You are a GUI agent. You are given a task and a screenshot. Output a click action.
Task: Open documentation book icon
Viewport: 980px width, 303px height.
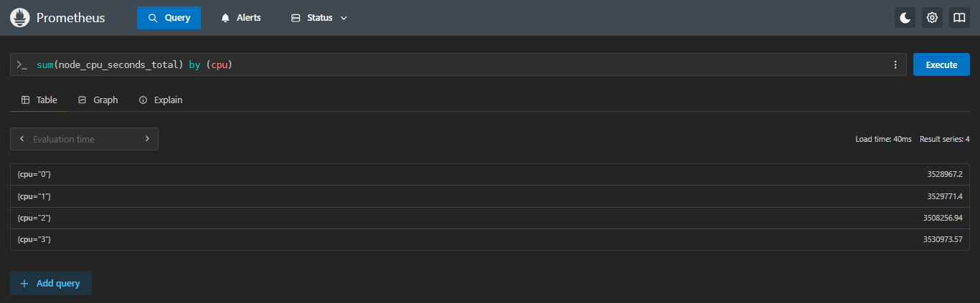pyautogui.click(x=959, y=18)
